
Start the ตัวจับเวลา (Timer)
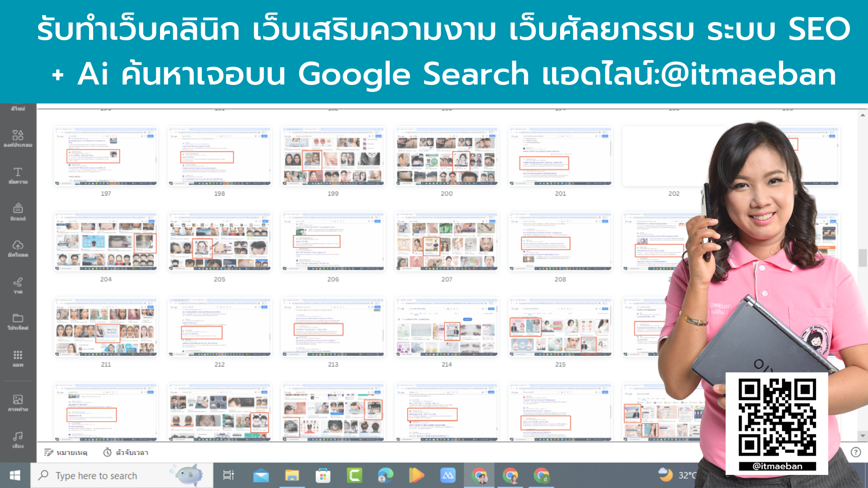127,452
